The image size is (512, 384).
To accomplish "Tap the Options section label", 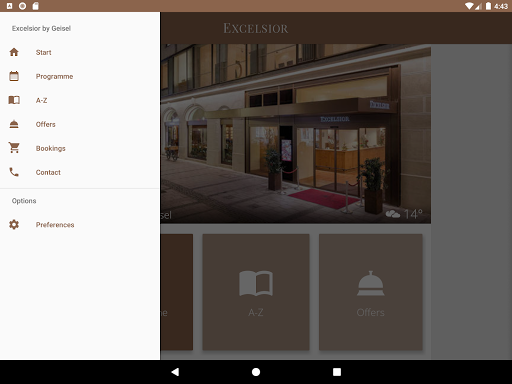I will [x=24, y=201].
